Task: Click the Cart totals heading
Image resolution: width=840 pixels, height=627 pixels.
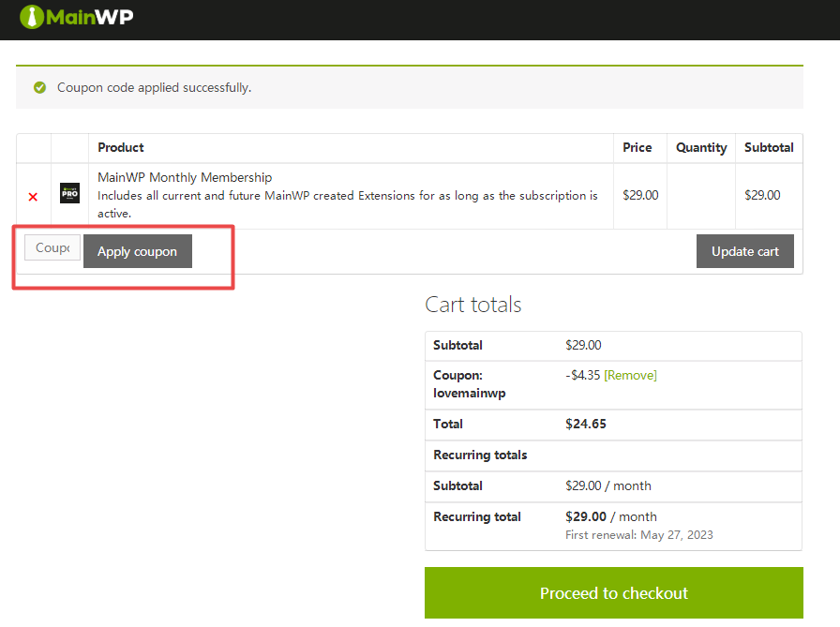Action: (472, 305)
